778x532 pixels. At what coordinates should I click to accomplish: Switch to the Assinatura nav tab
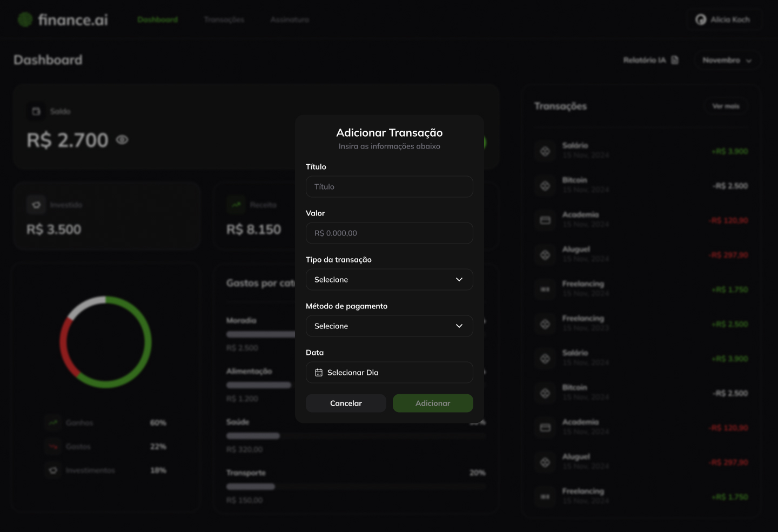pos(290,19)
